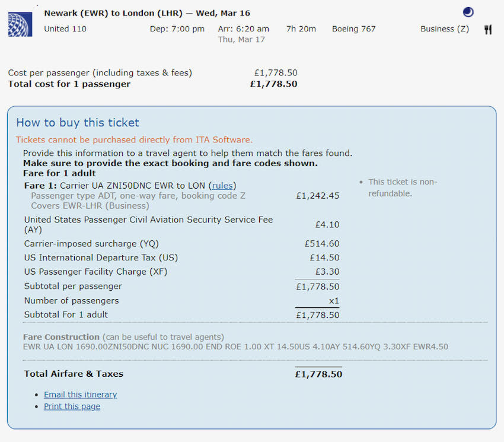This screenshot has width=504, height=442.
Task: Click the United Airlines globe logo
Action: pos(20,24)
